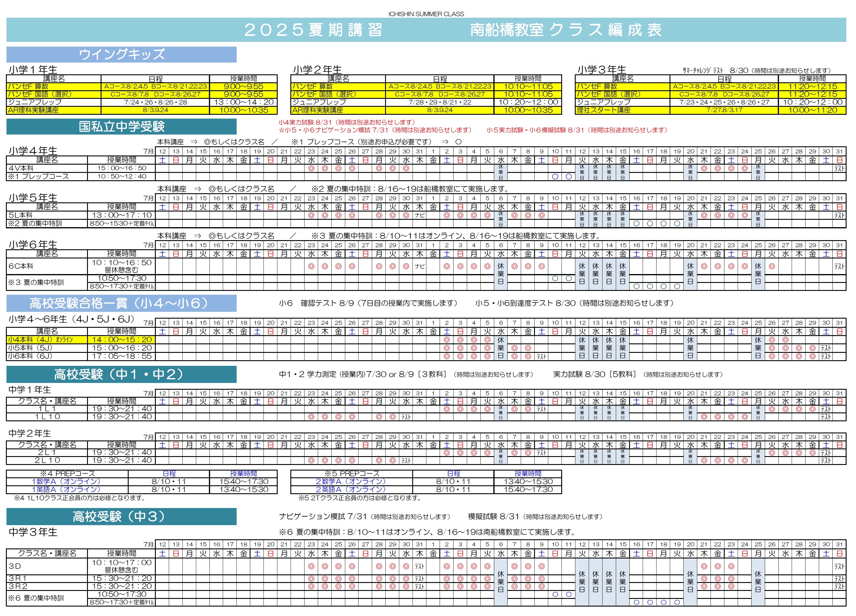Select the 小学5年生 grade label
This screenshot has height=616, width=856.
[x=33, y=197]
